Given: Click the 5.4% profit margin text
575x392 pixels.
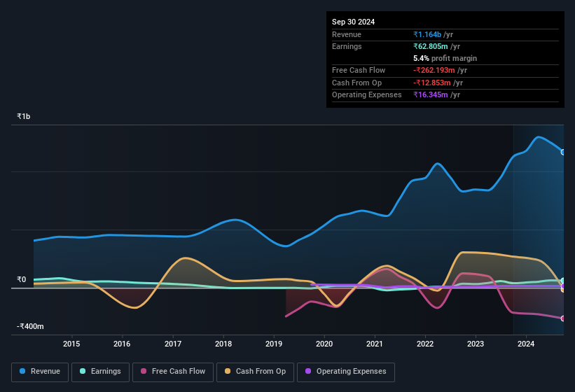Looking at the screenshot, I should [x=445, y=58].
